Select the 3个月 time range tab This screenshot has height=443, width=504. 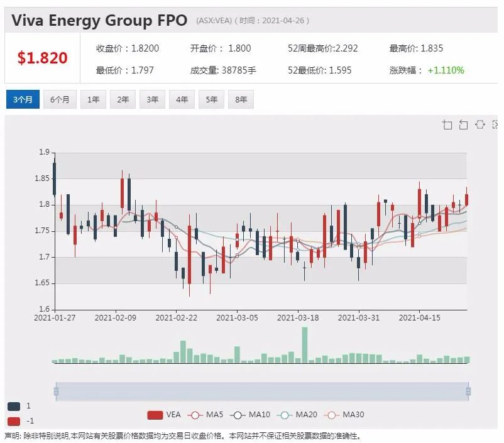coord(23,99)
